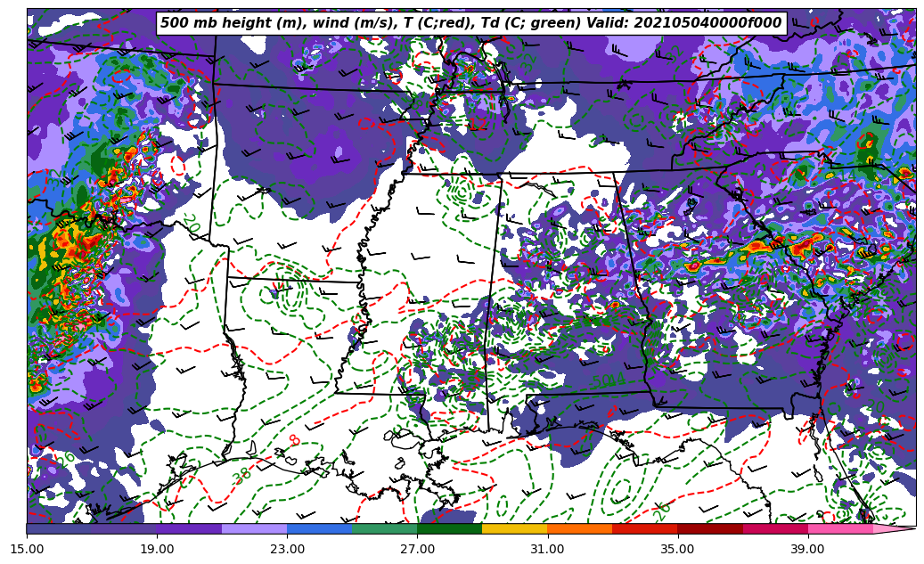Click the 23.00 colorbar tick label
The height and width of the screenshot is (564, 924).
pyautogui.click(x=287, y=549)
